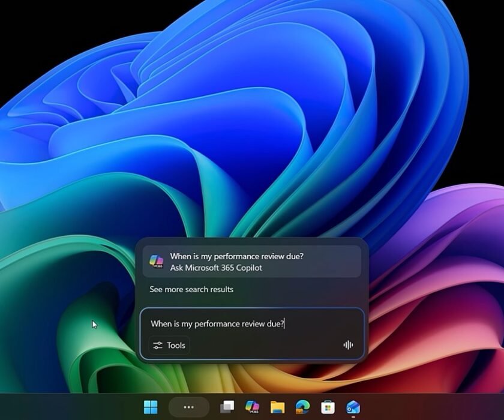Screen dimensions: 504x420
Task: Open the Microsoft Store app
Action: click(327, 407)
